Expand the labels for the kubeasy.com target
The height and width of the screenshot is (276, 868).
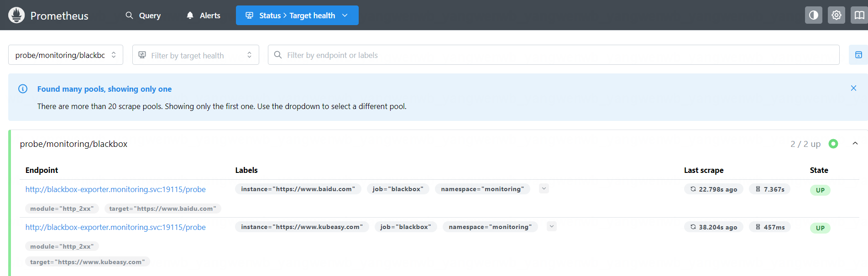click(x=551, y=226)
